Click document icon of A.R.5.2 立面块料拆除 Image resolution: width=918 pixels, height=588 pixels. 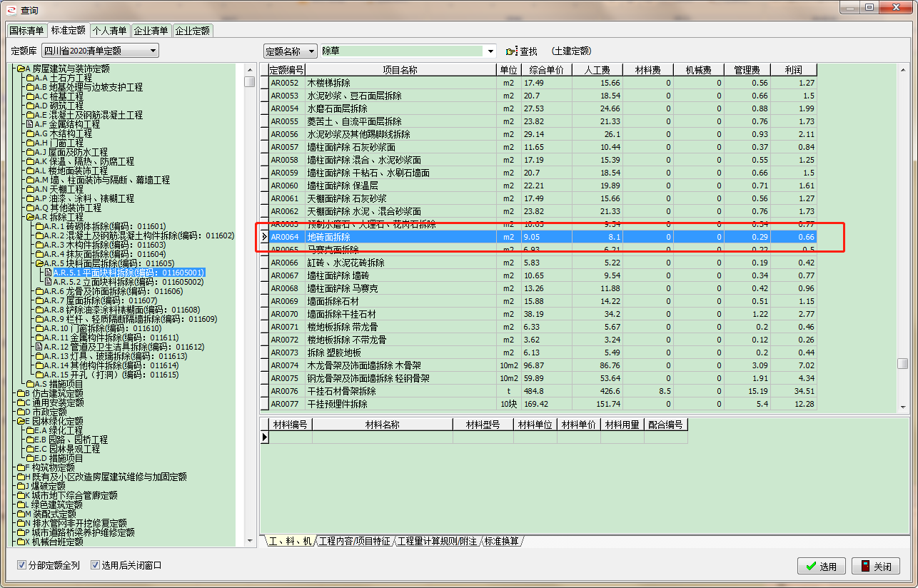pos(49,282)
